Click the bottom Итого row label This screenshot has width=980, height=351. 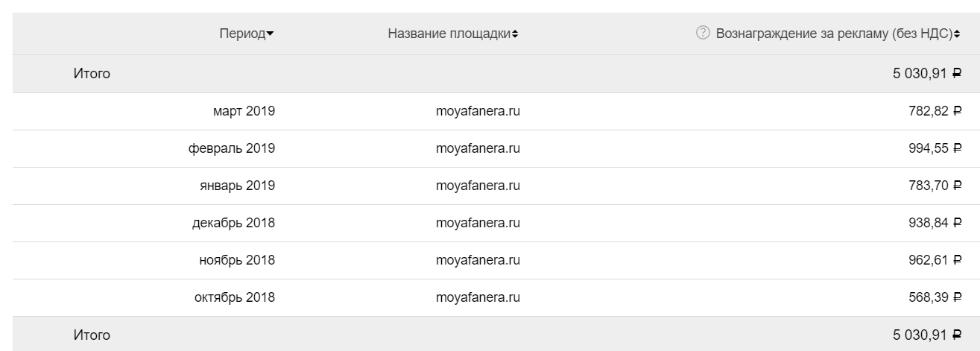[92, 335]
